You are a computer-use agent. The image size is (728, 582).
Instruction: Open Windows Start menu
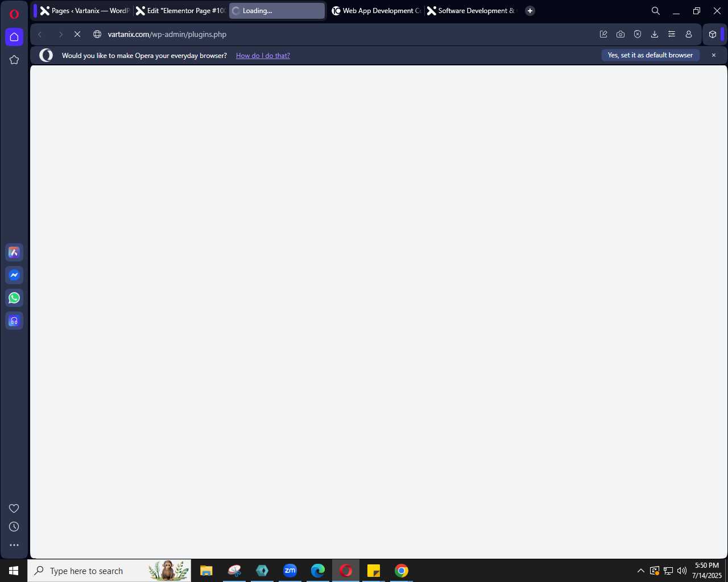click(14, 571)
